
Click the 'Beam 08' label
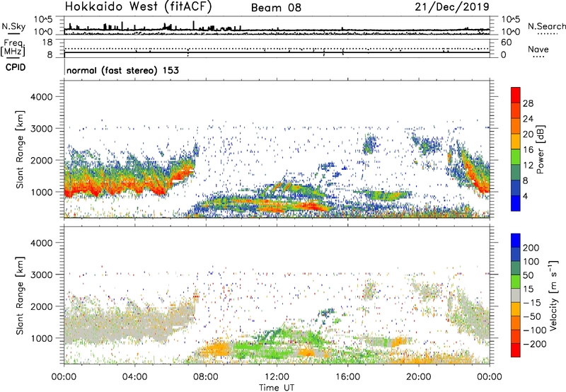(276, 8)
